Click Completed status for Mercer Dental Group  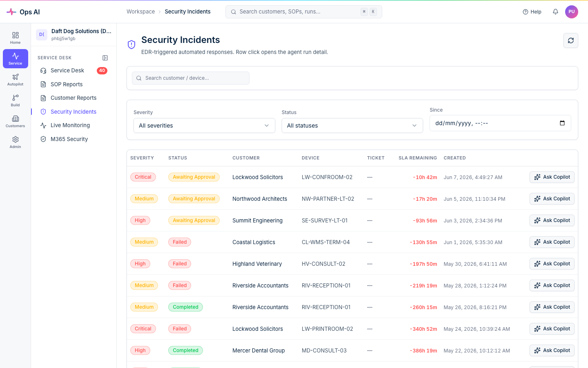click(x=185, y=350)
